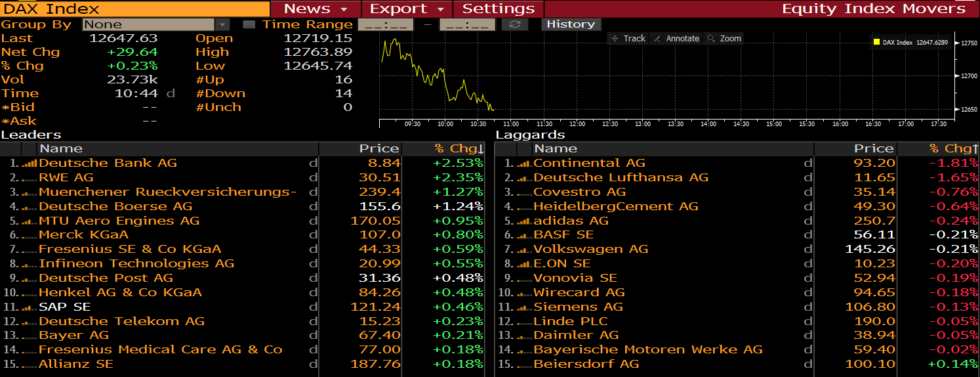This screenshot has height=377, width=980.
Task: Select MTU Aero Engines AG row
Action: click(x=243, y=221)
